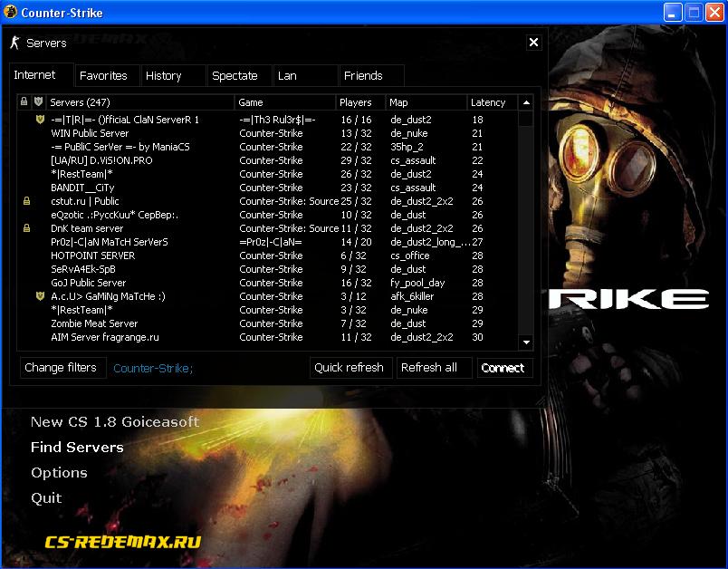Select -=|T|R|=- ()fficiaL ClaN ServerR 1
The image size is (728, 569).
(x=268, y=120)
